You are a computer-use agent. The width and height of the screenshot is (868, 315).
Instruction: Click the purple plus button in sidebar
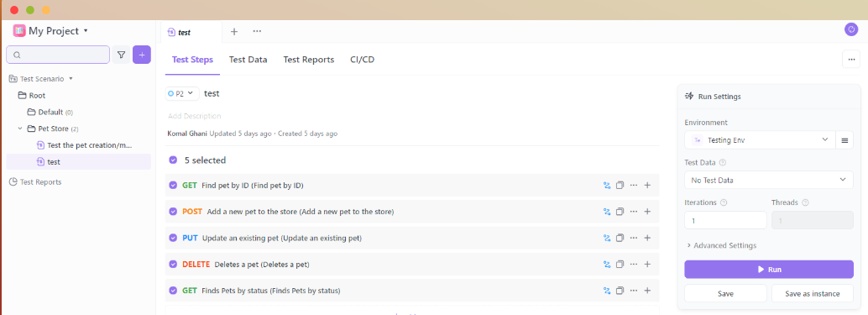pos(142,55)
